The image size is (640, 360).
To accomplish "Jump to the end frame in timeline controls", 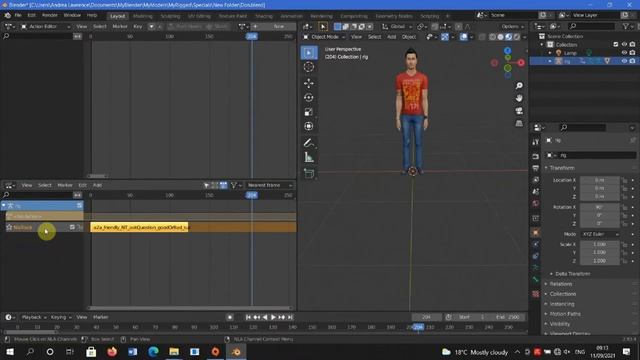I will coord(290,317).
